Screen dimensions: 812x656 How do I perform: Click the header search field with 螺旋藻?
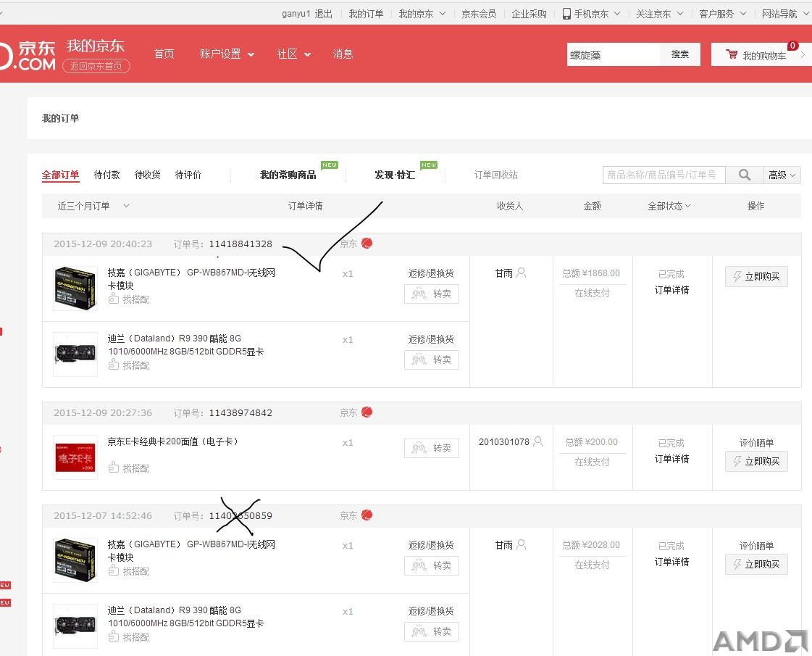click(613, 54)
